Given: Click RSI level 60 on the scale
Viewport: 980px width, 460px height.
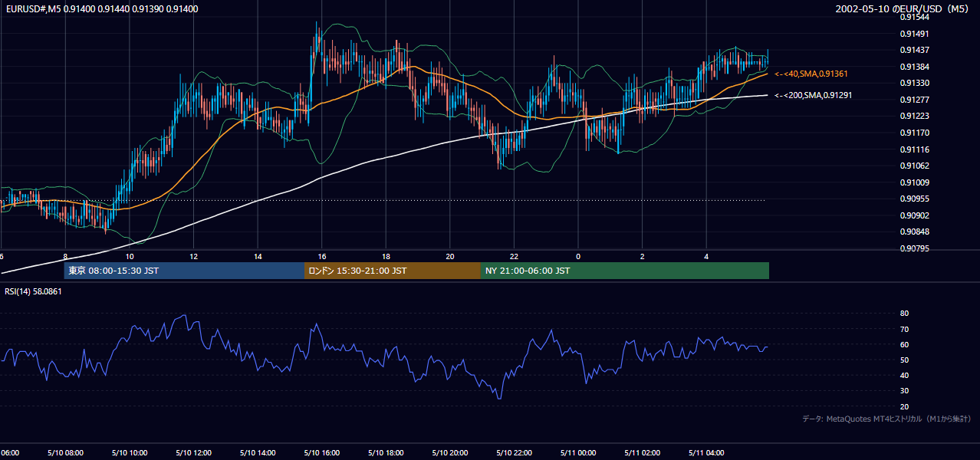Looking at the screenshot, I should [x=904, y=344].
